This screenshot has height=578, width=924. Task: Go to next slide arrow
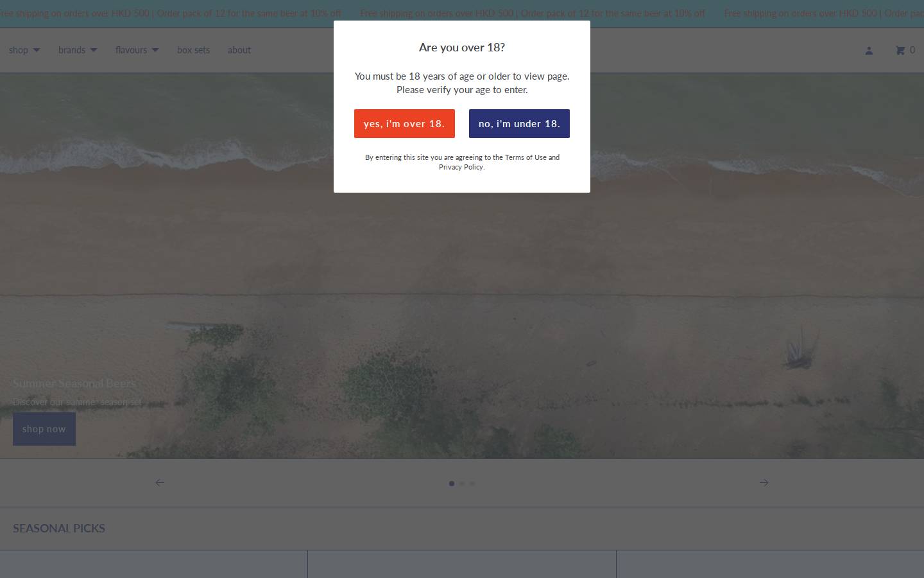764,482
